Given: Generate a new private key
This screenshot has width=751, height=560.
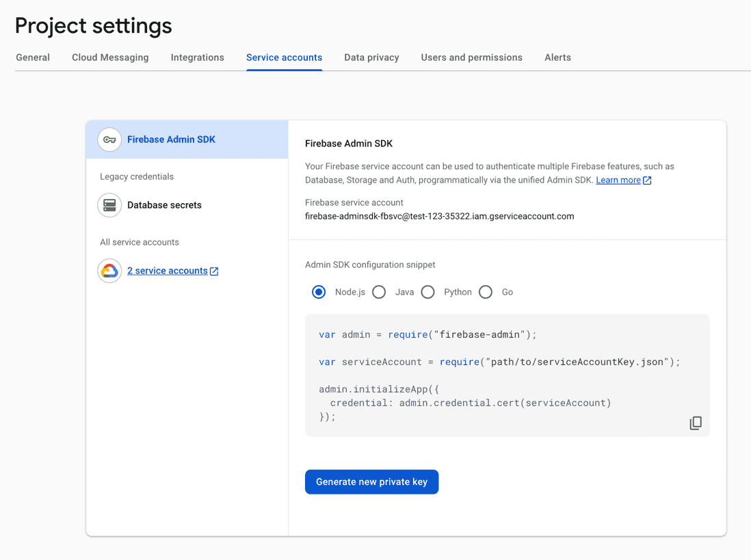Looking at the screenshot, I should pyautogui.click(x=371, y=481).
